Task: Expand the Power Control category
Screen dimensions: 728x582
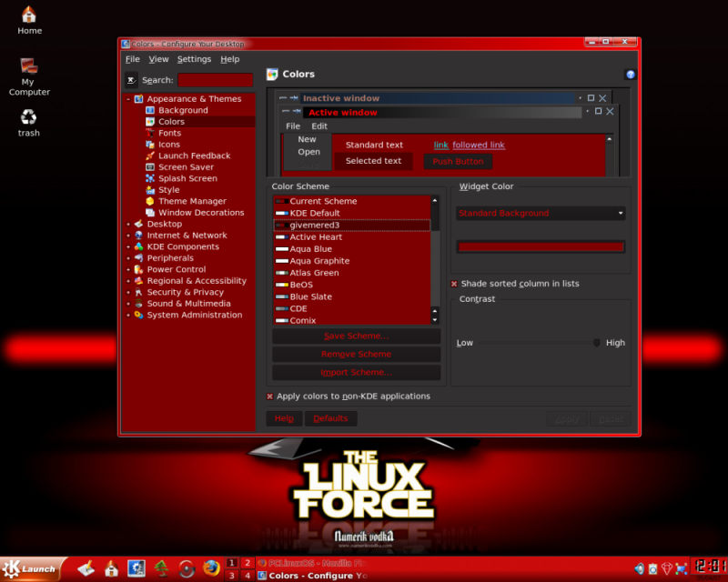Action: tap(128, 269)
